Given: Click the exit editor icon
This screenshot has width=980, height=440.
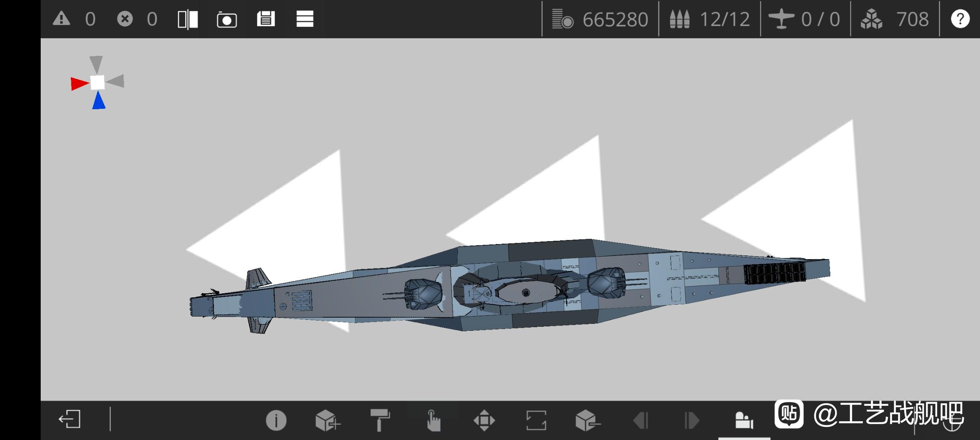Looking at the screenshot, I should (x=70, y=419).
